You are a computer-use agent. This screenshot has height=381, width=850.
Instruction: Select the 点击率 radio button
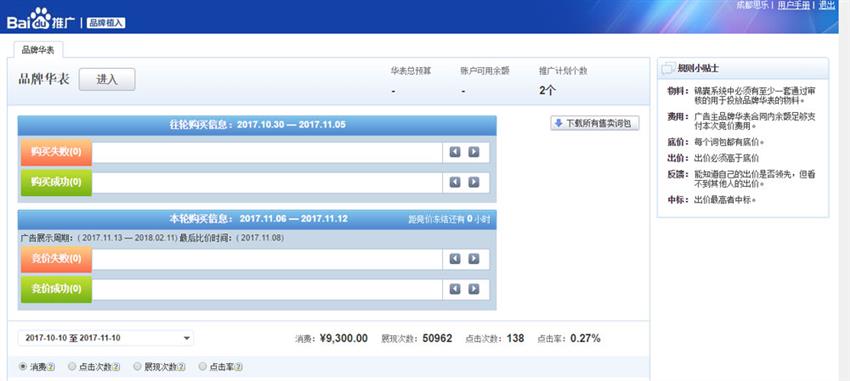(203, 366)
